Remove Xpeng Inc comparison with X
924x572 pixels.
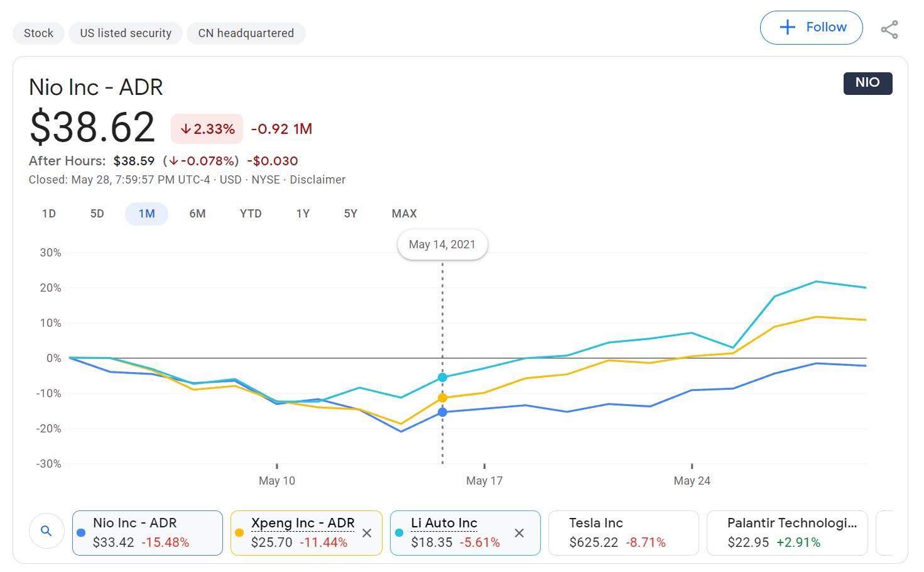367,533
